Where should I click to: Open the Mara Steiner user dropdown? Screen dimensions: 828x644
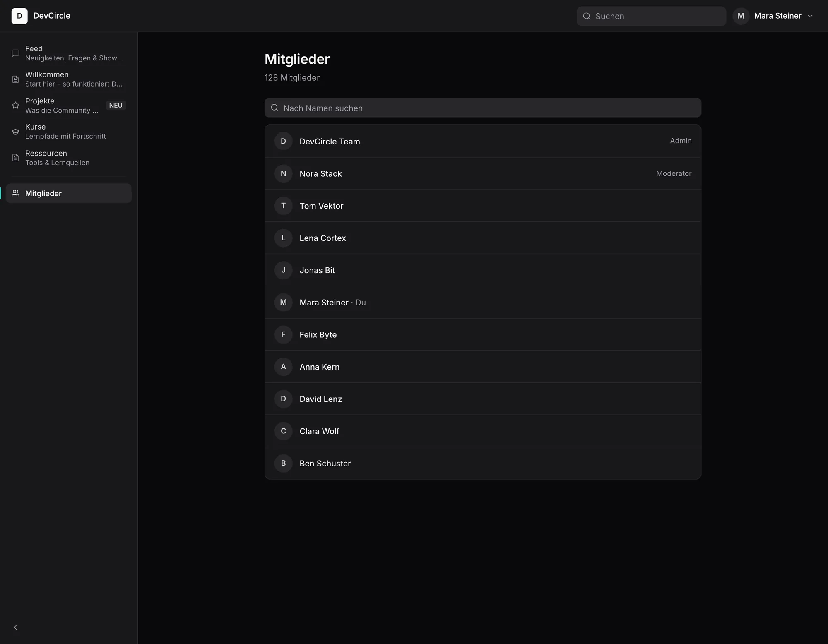(773, 16)
